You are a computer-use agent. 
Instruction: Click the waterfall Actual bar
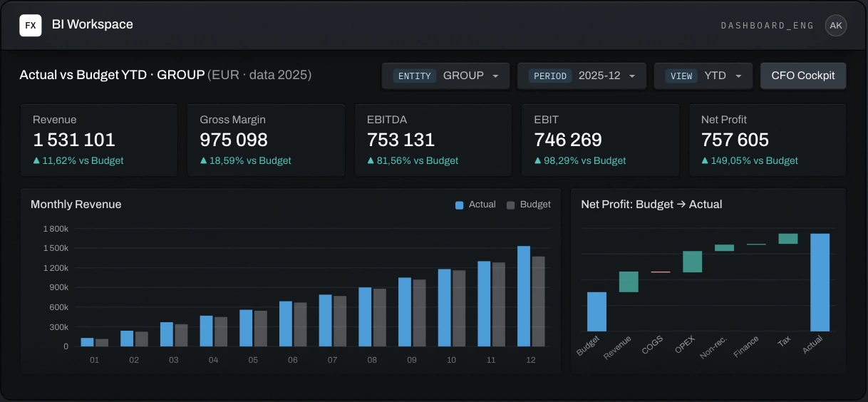point(820,282)
